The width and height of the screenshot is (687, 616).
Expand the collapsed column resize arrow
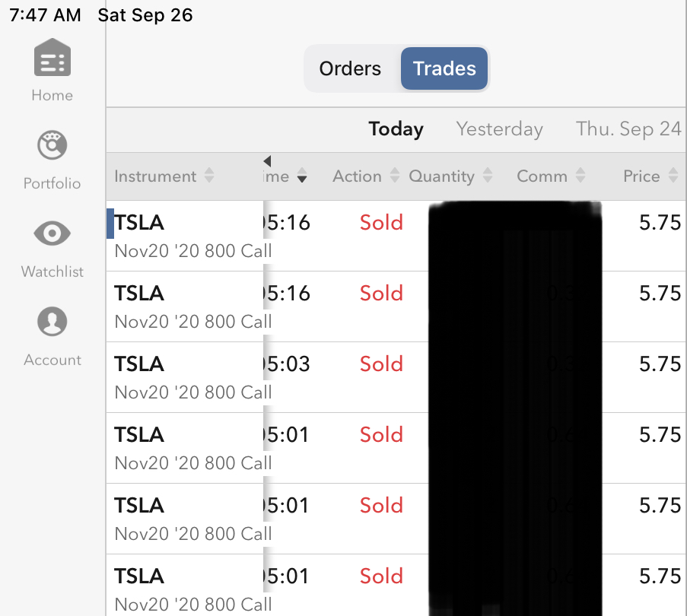267,160
